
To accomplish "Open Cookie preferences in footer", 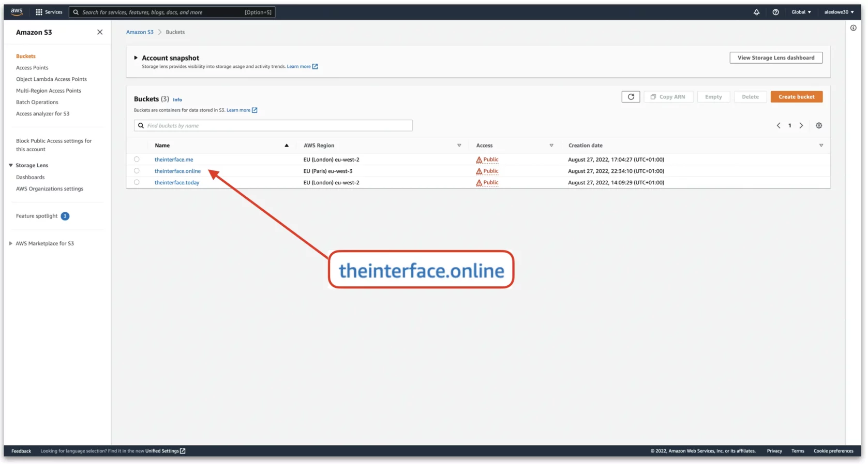I will coord(833,451).
